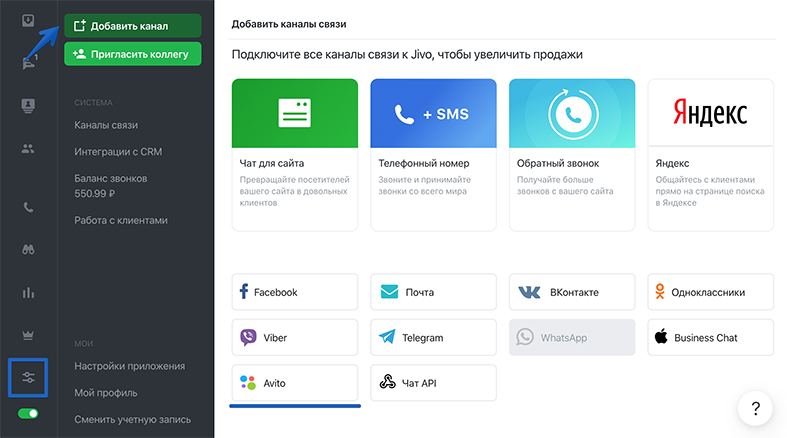Click the Apple logo icon
This screenshot has width=787, height=438.
[x=661, y=336]
